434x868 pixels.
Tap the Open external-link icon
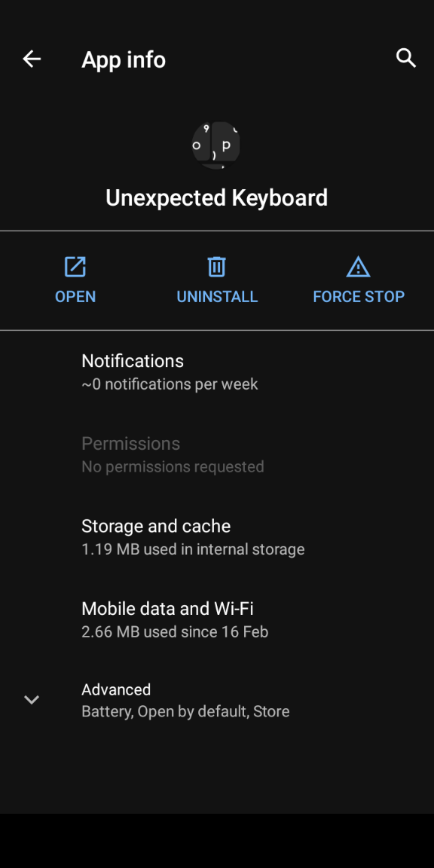point(75,267)
